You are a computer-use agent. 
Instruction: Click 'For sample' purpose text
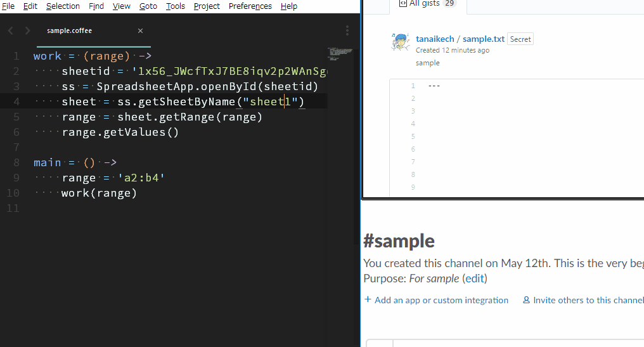(434, 278)
